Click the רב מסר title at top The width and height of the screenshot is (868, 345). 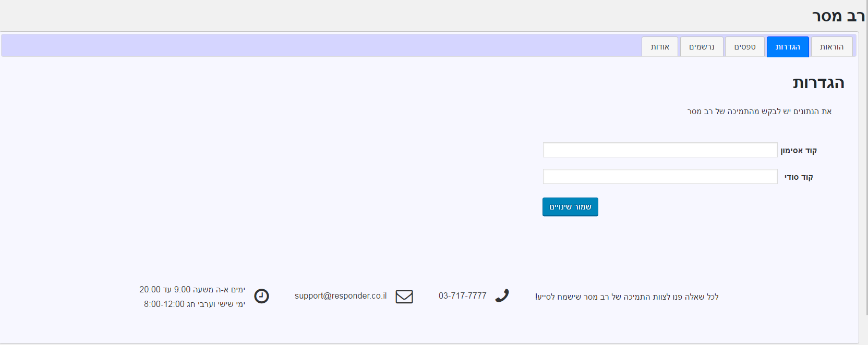[x=838, y=16]
